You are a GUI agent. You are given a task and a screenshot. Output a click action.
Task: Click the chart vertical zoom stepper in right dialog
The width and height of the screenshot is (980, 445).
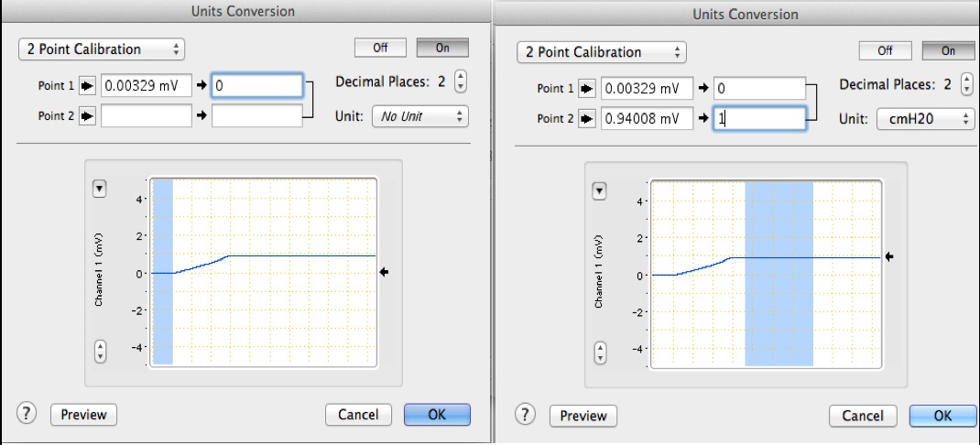[x=601, y=351]
